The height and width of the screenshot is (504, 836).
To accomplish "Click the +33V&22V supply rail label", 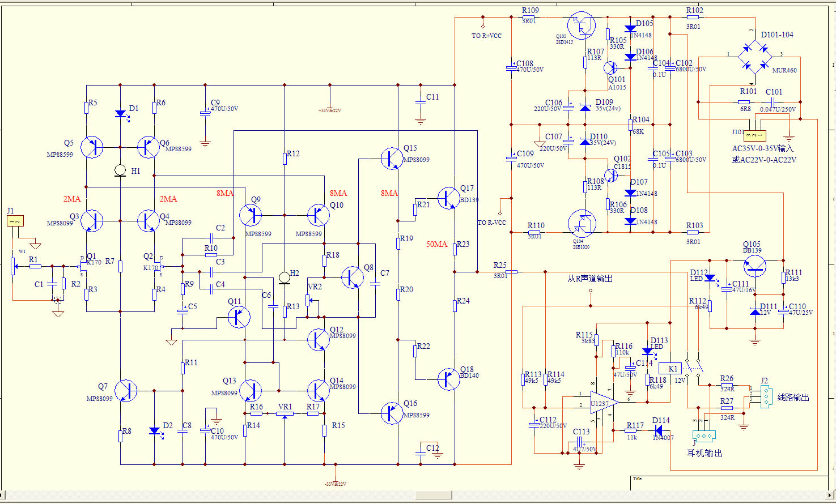I will point(330,110).
